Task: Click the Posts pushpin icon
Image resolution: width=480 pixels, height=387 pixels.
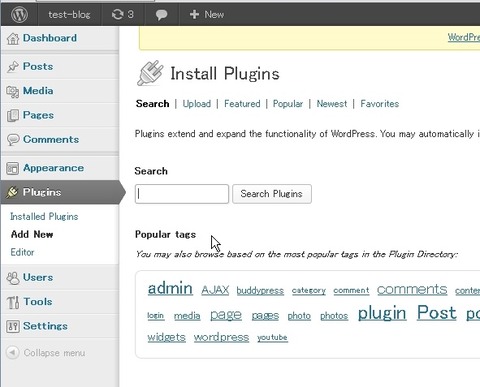Action: 13,67
